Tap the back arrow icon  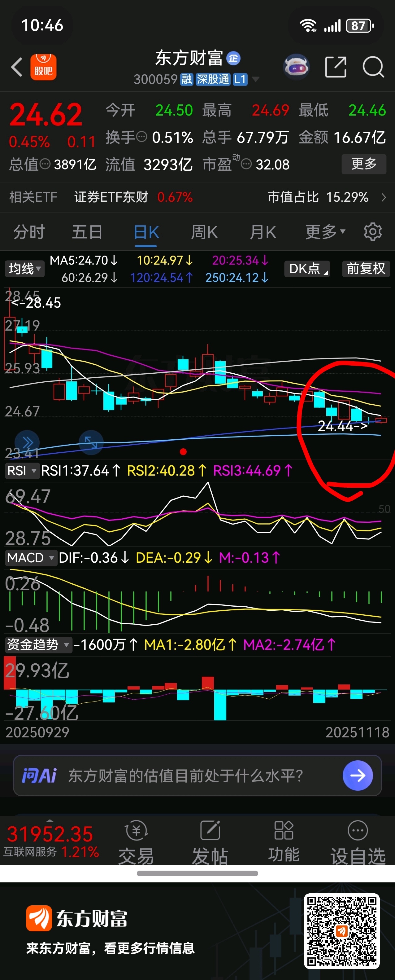pos(17,67)
